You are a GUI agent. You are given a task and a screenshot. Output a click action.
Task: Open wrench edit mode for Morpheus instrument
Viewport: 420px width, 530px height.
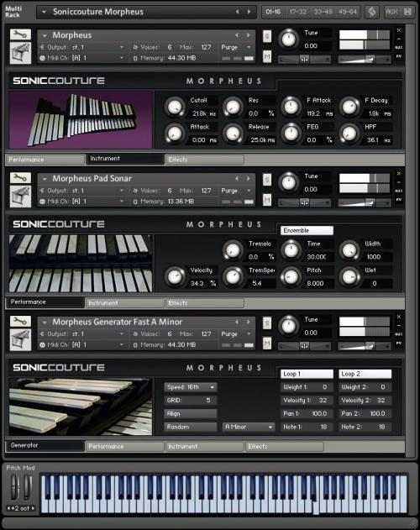pyautogui.click(x=20, y=34)
